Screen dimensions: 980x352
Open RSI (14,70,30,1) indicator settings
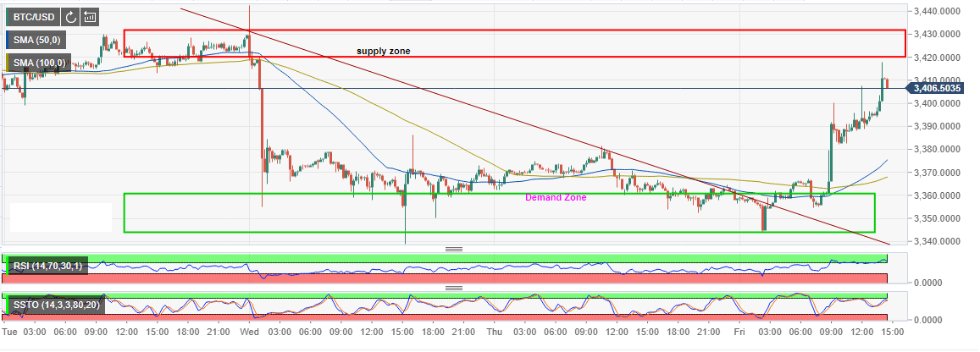pos(55,267)
